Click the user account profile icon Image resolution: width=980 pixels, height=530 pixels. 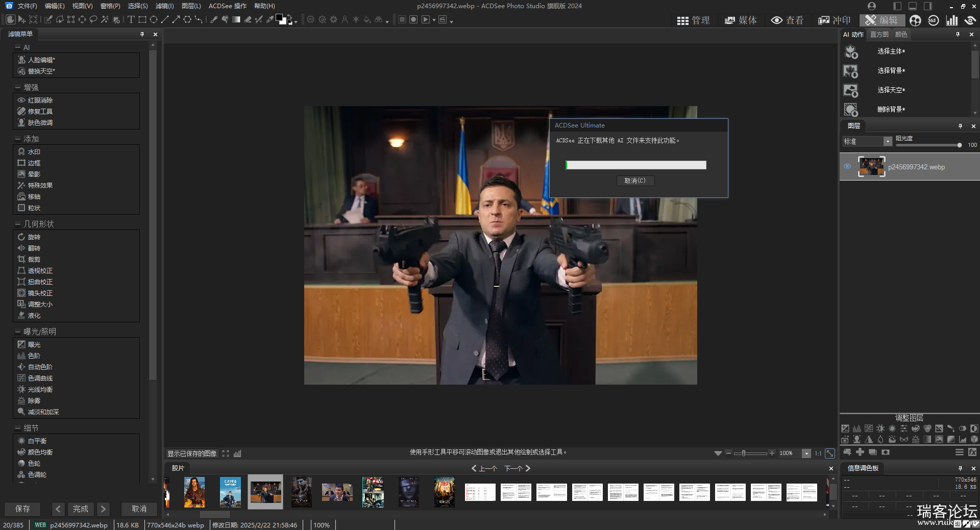(872, 6)
